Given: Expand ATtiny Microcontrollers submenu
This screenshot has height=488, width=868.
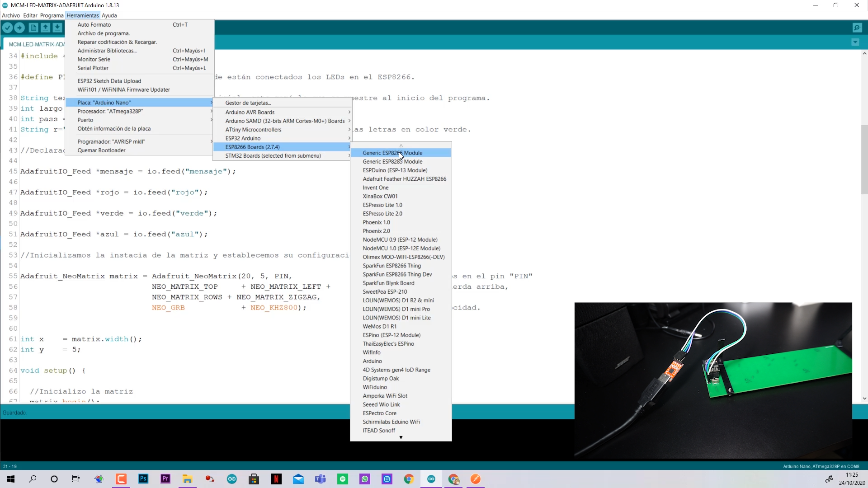Looking at the screenshot, I should (x=283, y=130).
